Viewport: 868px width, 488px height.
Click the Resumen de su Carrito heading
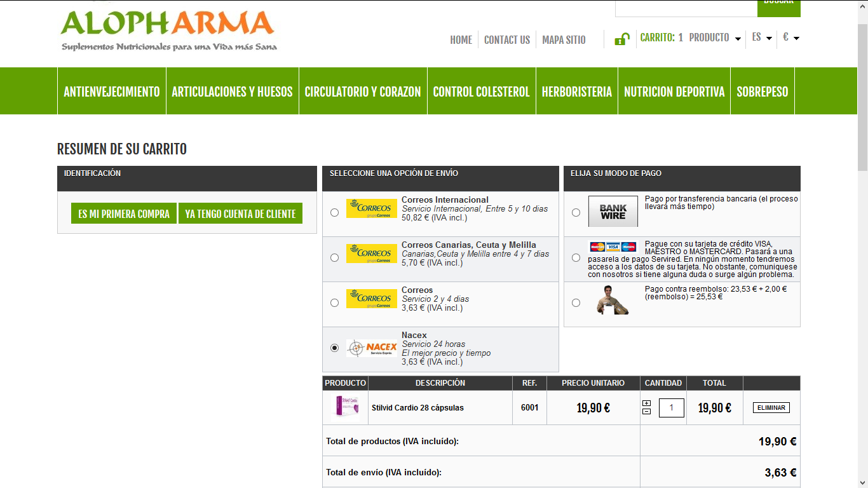(x=122, y=149)
